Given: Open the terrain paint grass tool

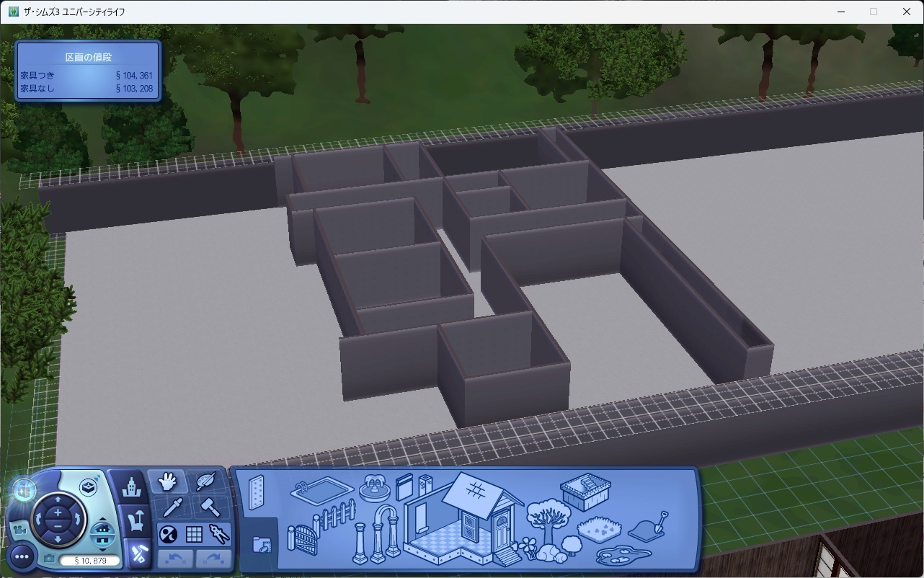Looking at the screenshot, I should point(599,530).
